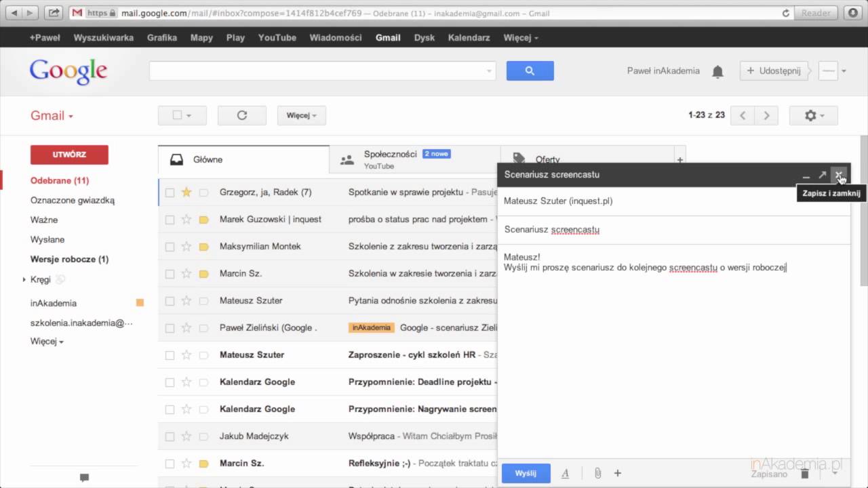Open the Wersje robocze (1) folder
The width and height of the screenshot is (868, 488).
tap(69, 260)
